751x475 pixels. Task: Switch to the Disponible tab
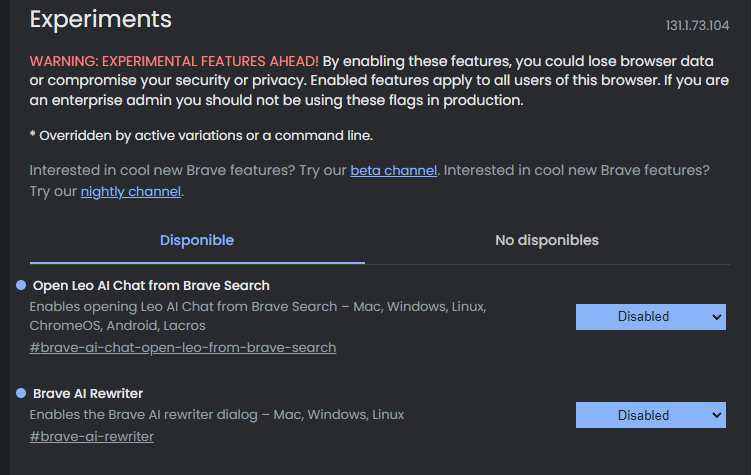pos(197,240)
